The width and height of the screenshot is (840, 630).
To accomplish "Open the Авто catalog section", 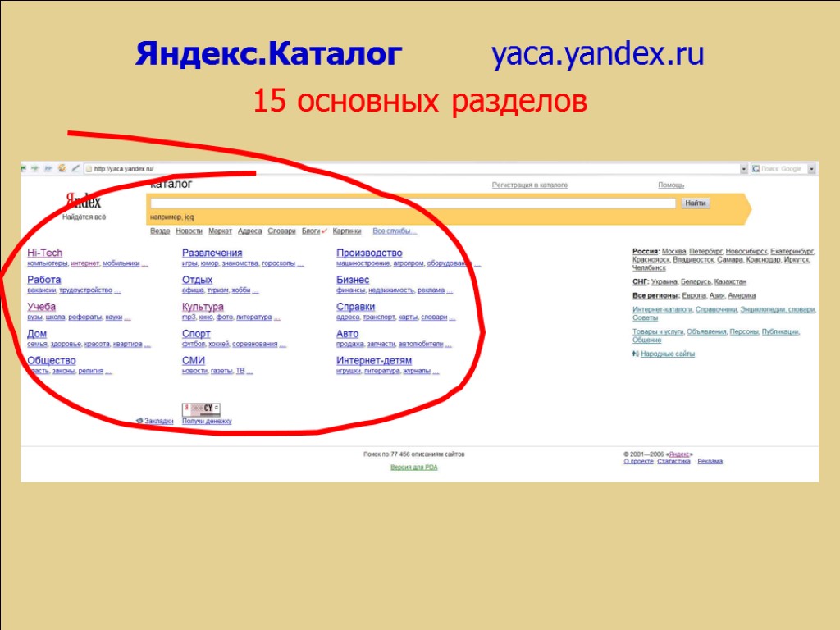I will (x=348, y=333).
